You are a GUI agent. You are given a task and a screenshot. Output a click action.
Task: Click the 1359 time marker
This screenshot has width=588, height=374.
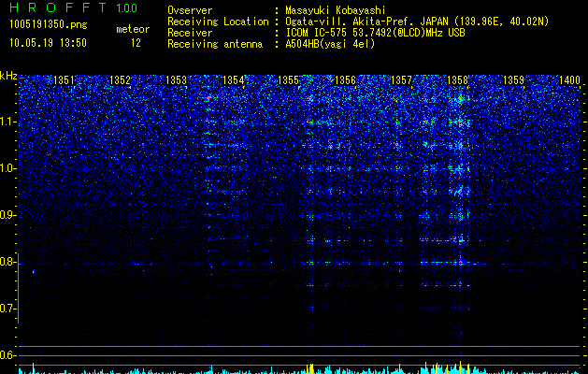point(513,80)
